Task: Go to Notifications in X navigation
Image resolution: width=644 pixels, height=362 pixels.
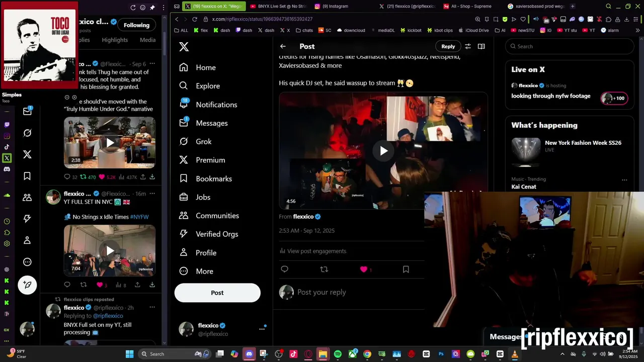Action: tap(208, 105)
